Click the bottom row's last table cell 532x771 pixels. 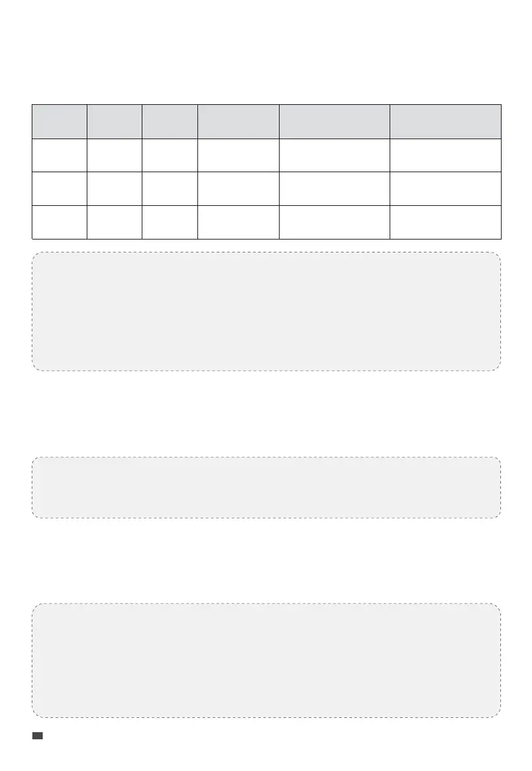(x=445, y=222)
